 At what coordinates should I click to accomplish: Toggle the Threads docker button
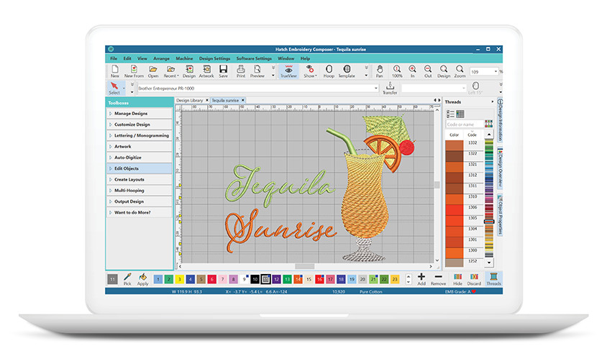point(493,278)
